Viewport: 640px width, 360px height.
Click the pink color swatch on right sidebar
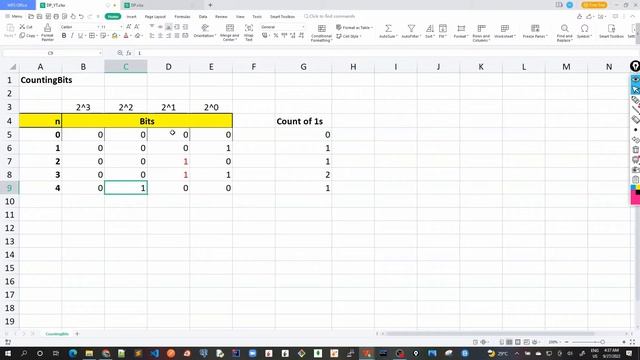click(x=635, y=198)
